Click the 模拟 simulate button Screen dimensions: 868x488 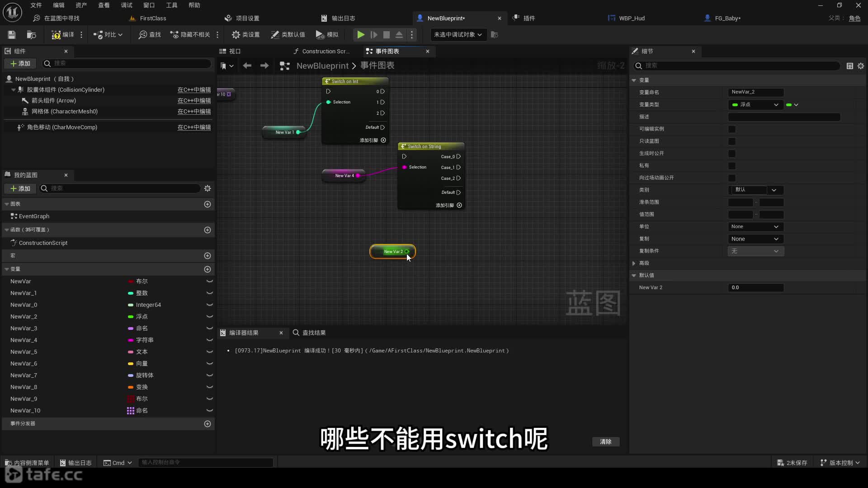327,35
